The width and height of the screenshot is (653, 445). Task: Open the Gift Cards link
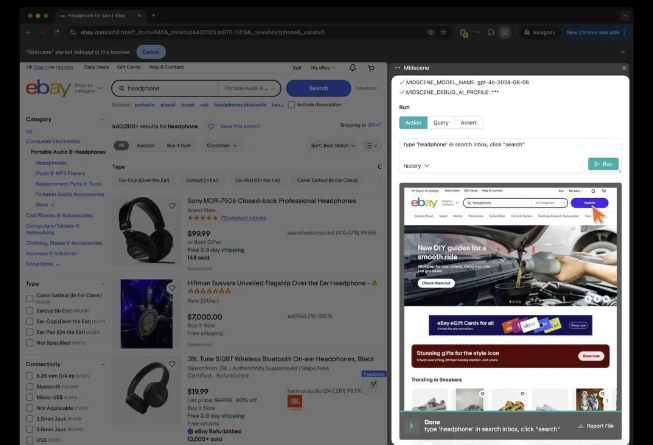coord(129,67)
